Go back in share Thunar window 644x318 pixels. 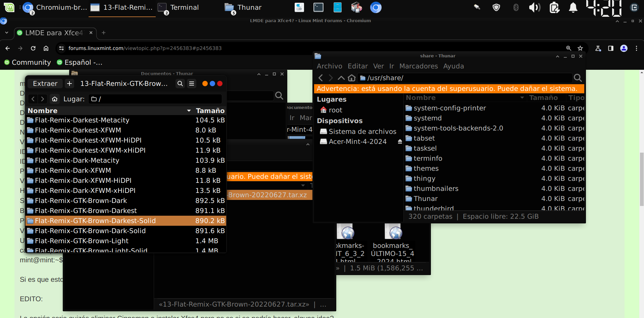[x=320, y=78]
